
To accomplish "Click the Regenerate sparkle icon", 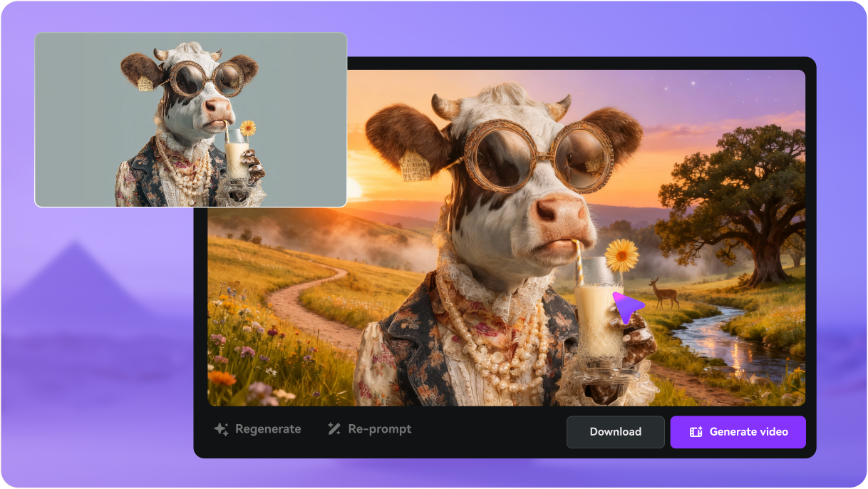I will click(221, 429).
